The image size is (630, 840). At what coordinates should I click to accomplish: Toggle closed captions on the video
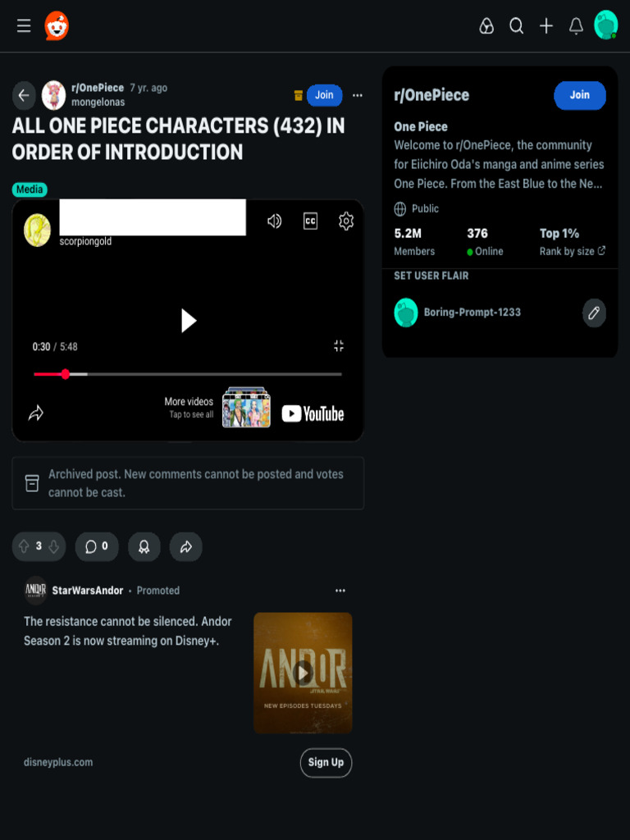(310, 221)
